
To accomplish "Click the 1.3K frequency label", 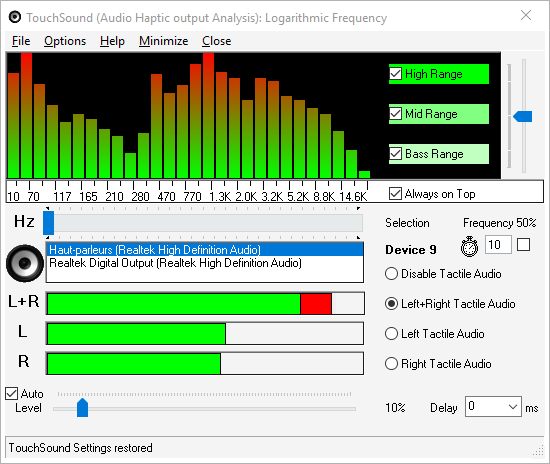I will pyautogui.click(x=220, y=197).
